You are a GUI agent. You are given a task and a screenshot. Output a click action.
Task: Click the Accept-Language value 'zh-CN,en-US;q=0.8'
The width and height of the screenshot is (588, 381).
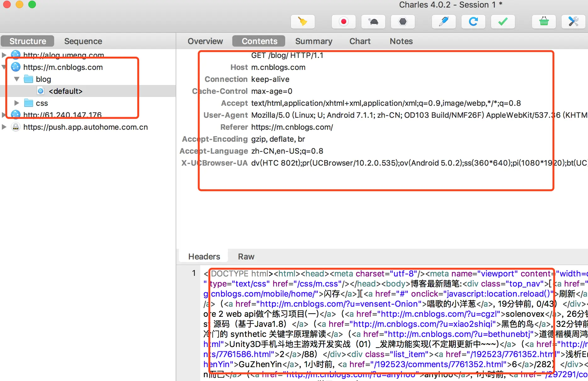[287, 151]
